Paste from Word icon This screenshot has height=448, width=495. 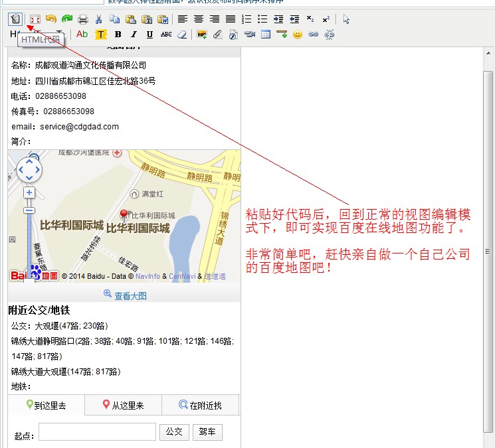(163, 19)
